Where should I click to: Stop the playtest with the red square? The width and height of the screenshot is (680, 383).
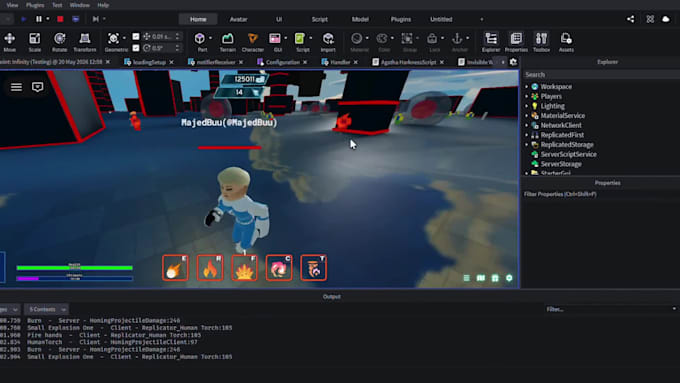(x=60, y=19)
